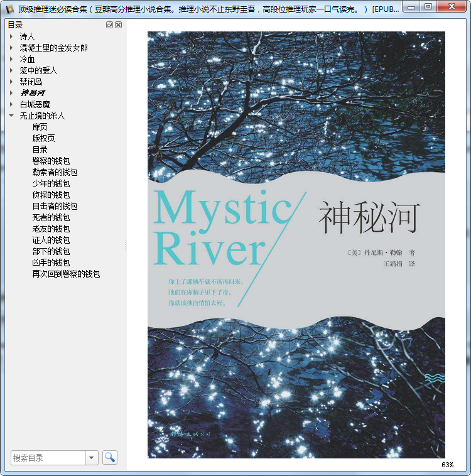
Task: Go to chapter 死者的钱包
Action: 51,217
